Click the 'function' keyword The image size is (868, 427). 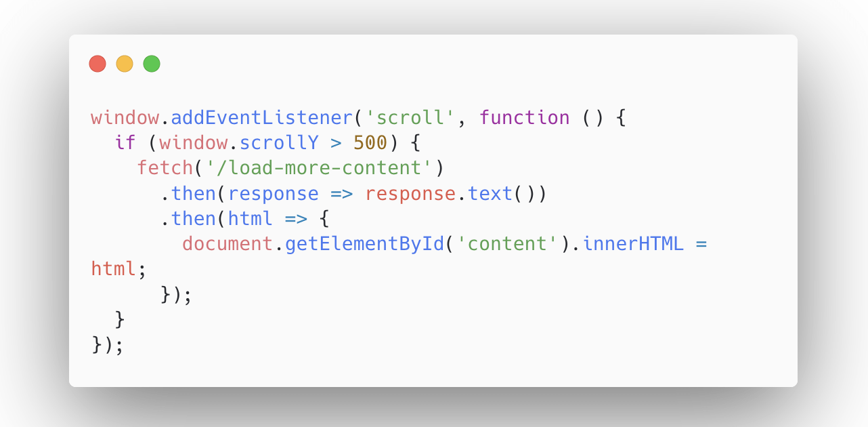point(525,117)
